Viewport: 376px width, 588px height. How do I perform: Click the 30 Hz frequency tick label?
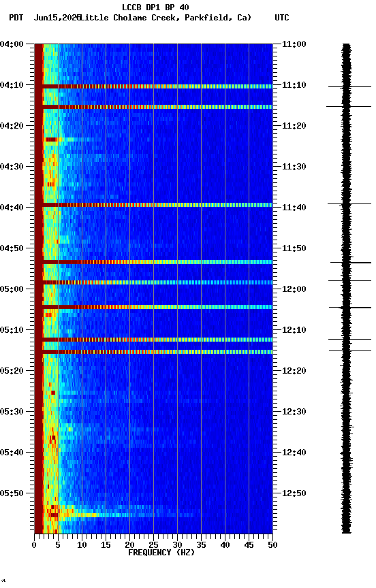(177, 545)
